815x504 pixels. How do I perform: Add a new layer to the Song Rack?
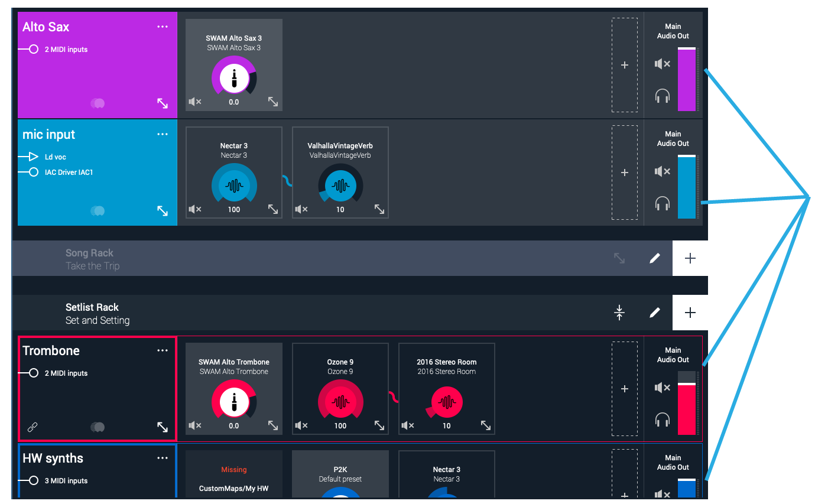pyautogui.click(x=690, y=258)
